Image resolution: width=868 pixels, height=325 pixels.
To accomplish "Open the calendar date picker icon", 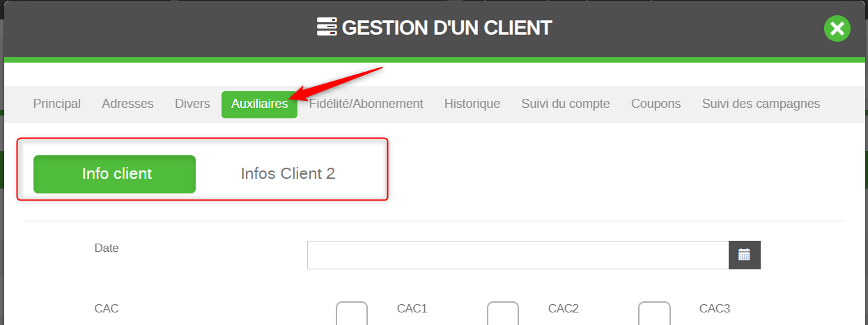I will [x=745, y=255].
